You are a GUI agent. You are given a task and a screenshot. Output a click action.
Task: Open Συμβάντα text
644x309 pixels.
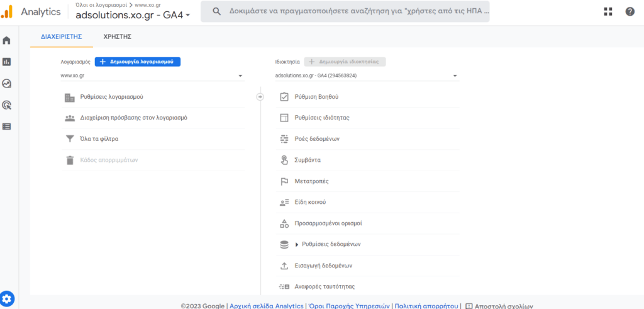pos(308,160)
